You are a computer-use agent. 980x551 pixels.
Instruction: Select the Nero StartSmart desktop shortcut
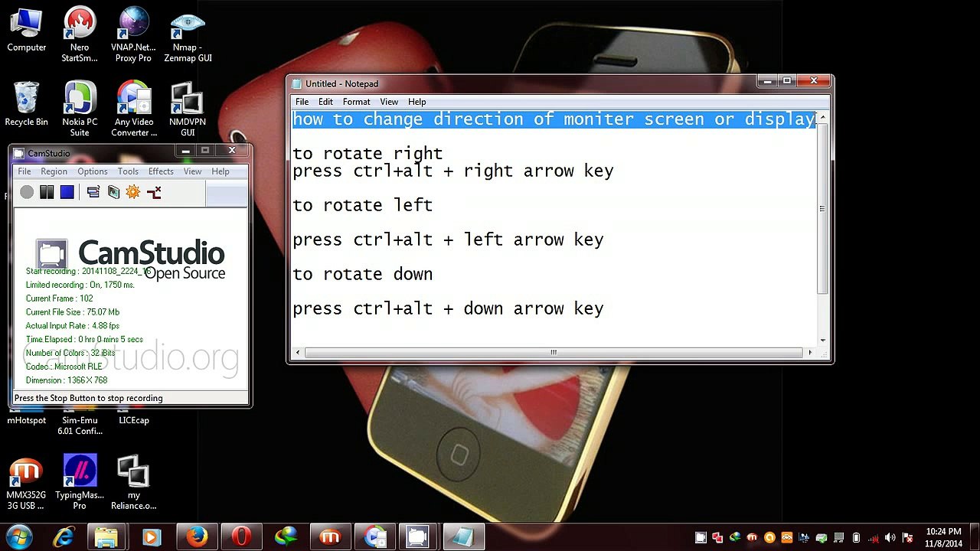point(80,34)
